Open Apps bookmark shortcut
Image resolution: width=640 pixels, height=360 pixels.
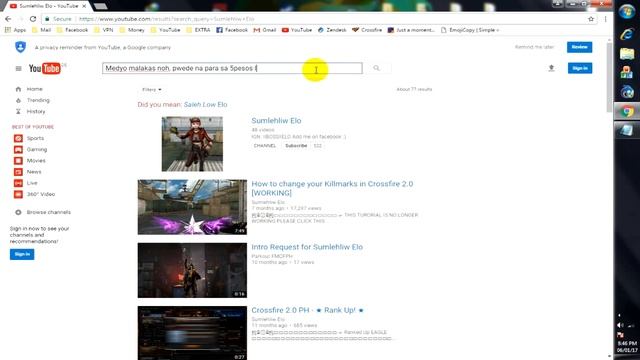[x=15, y=30]
